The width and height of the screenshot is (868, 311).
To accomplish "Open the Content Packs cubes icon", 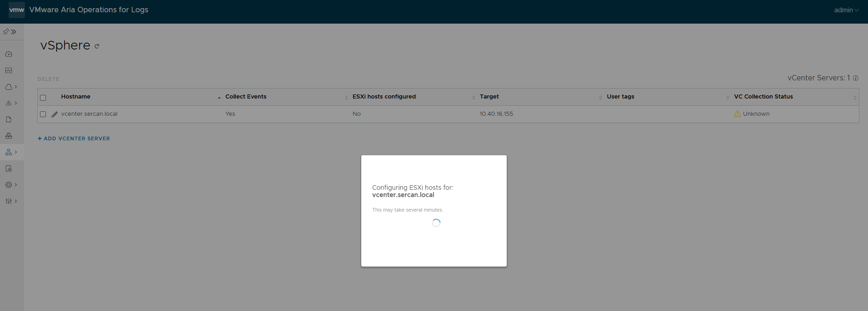I will pyautogui.click(x=9, y=136).
